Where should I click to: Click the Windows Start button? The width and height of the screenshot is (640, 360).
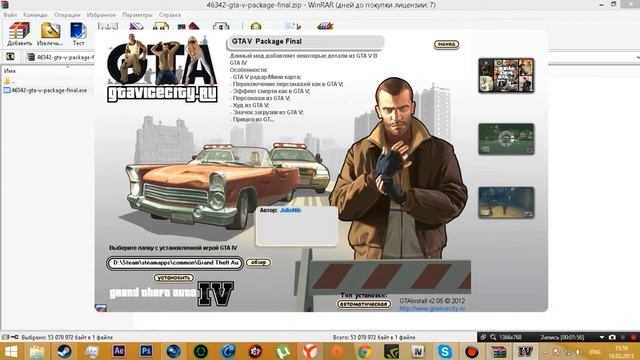pos(11,351)
